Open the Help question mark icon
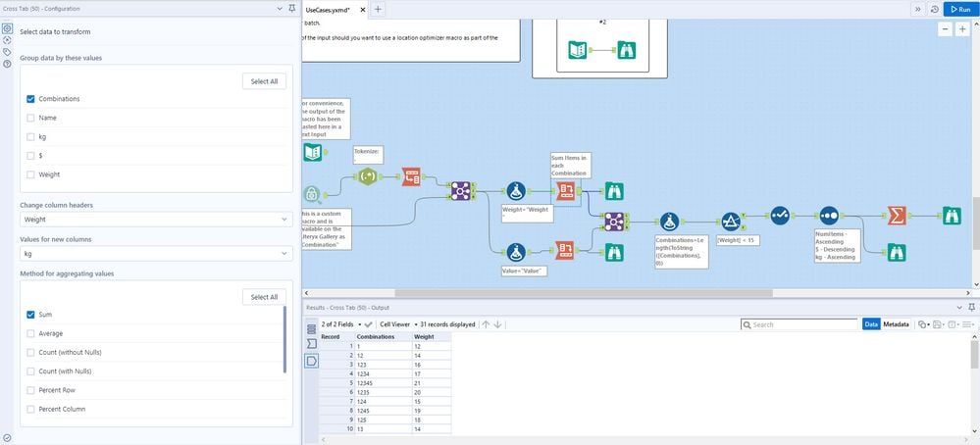This screenshot has width=980, height=445. [7, 64]
